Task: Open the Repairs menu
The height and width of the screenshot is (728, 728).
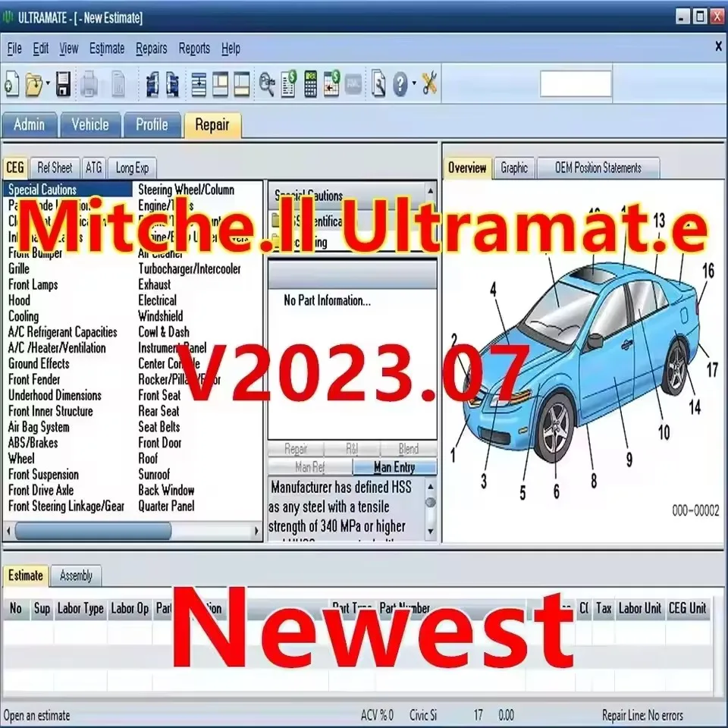Action: tap(152, 49)
